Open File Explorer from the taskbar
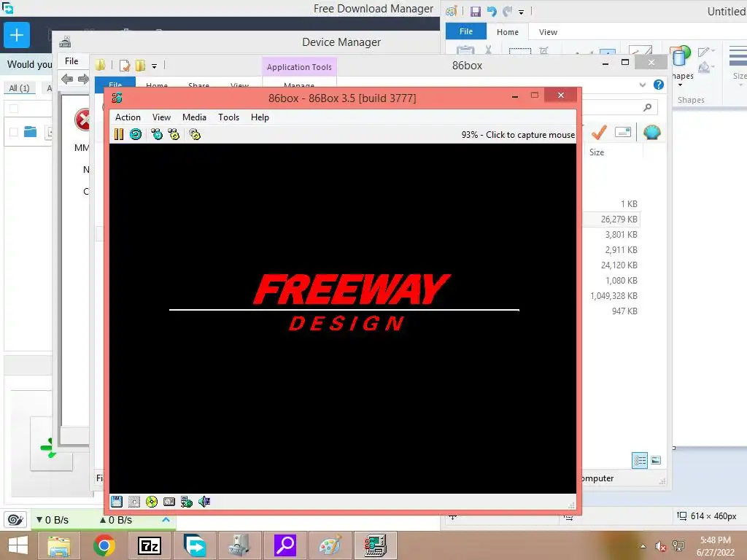 point(59,545)
